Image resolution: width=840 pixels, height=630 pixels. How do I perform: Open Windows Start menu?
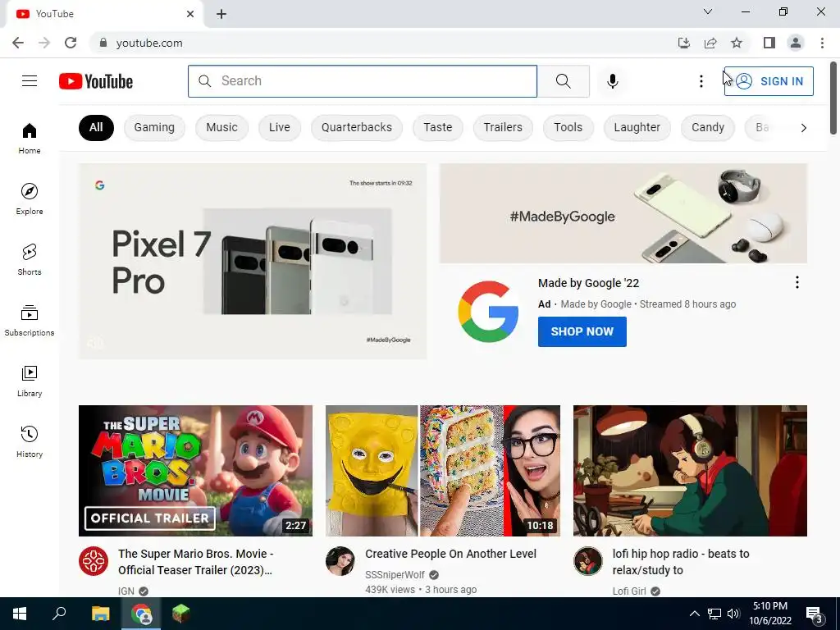[20, 614]
